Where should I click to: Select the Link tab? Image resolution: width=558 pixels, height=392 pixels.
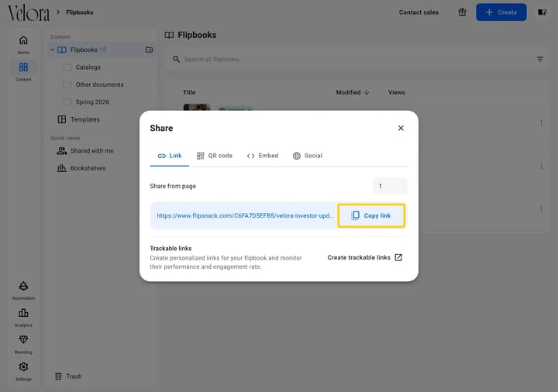170,156
